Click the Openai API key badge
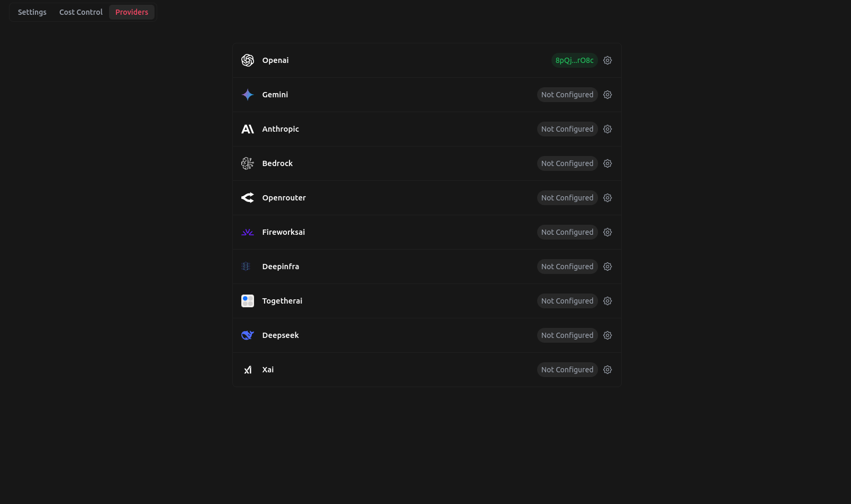Image resolution: width=851 pixels, height=504 pixels. point(574,60)
